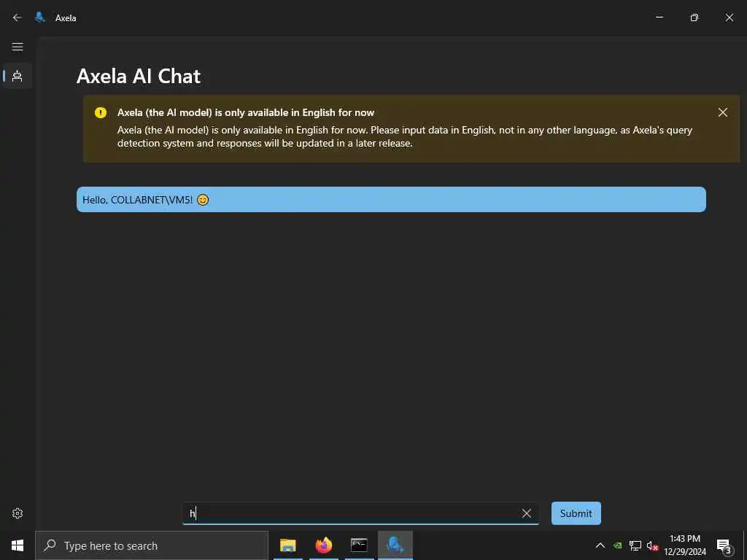Click the taskbar search box
Viewport: 747px width, 560px height.
click(x=152, y=545)
